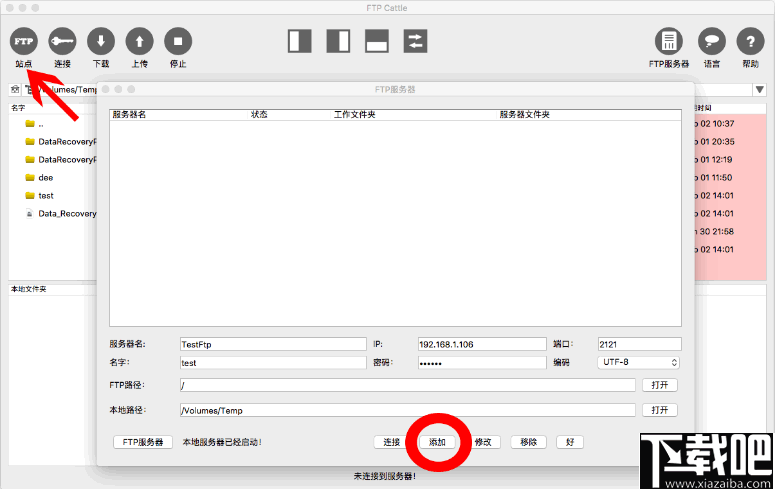Viewport: 775px width, 489px height.
Task: Open the 帮助 help question mark icon
Action: [x=750, y=41]
